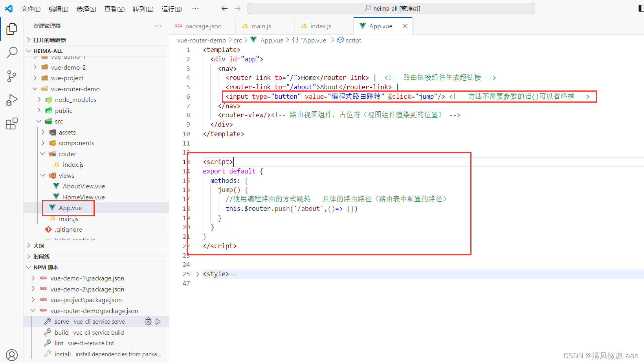The height and width of the screenshot is (363, 644).
Task: Expand the public folder
Action: (x=96, y=111)
